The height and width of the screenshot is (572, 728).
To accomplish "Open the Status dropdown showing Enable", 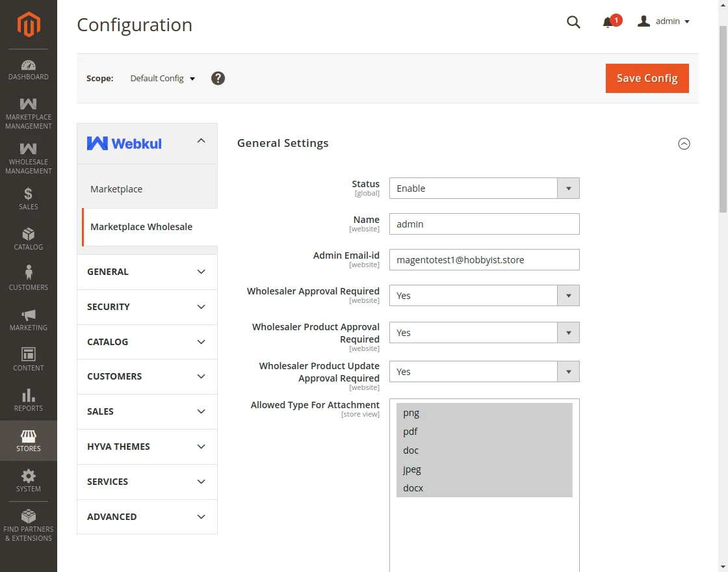I will (484, 188).
